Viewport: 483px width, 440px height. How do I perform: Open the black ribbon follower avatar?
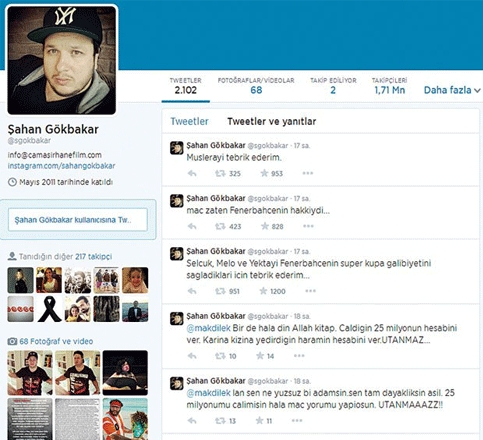pyautogui.click(x=49, y=309)
